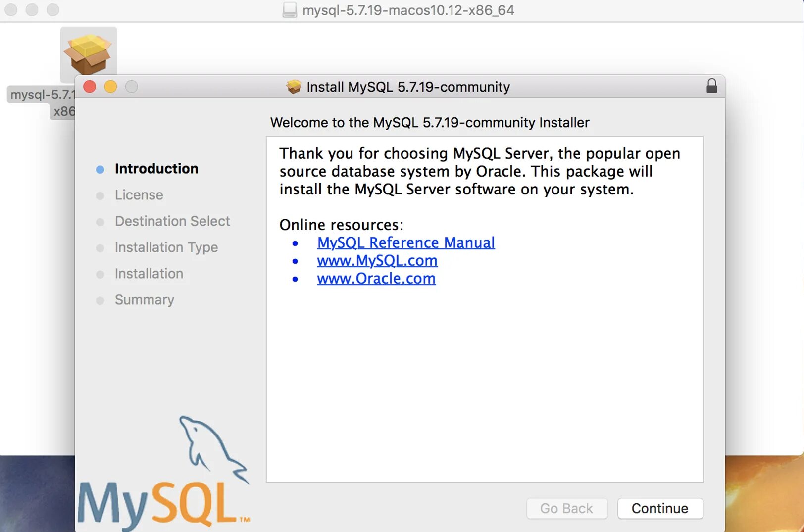Click the welcome heading text

pyautogui.click(x=430, y=122)
